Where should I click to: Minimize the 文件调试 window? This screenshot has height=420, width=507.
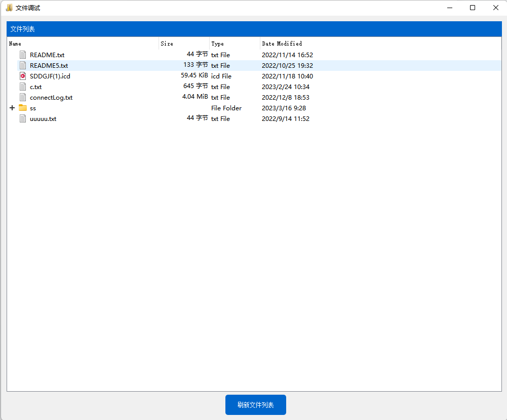[450, 8]
